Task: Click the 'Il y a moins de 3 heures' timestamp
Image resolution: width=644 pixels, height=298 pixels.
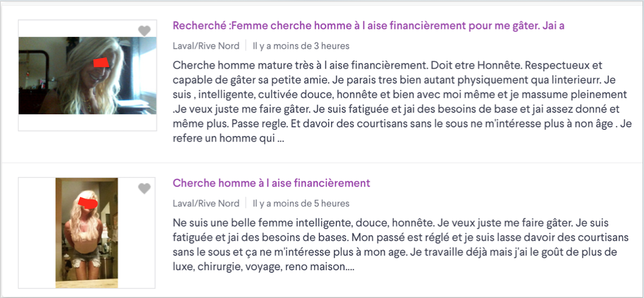Action: coord(301,46)
